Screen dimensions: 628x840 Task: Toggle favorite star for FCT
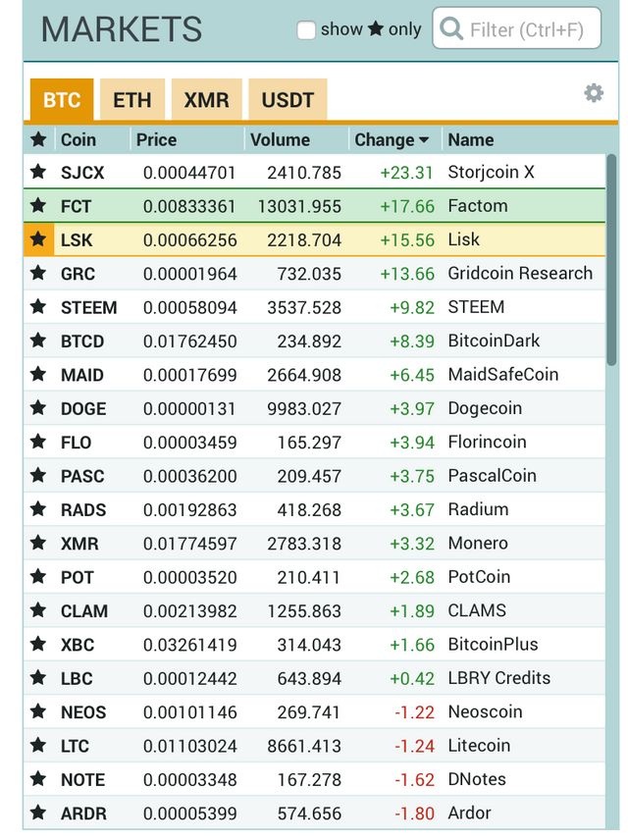(38, 206)
